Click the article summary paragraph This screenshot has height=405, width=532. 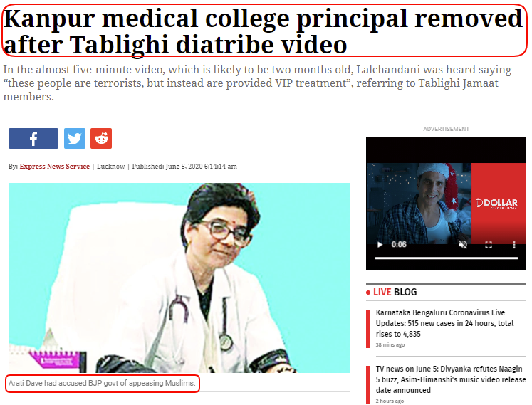(257, 83)
